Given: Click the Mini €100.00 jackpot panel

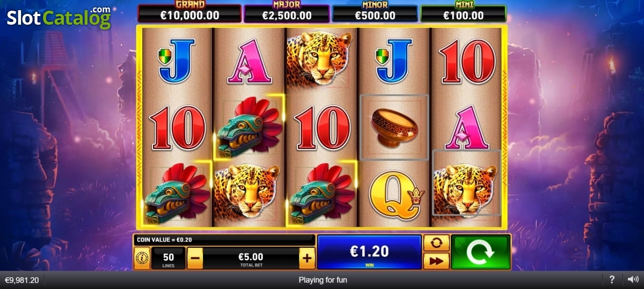Looking at the screenshot, I should coord(463,12).
